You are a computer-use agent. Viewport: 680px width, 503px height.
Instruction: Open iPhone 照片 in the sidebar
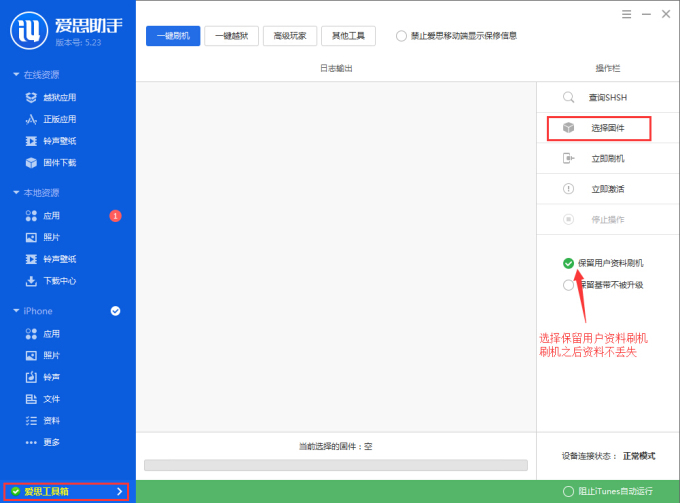[50, 355]
